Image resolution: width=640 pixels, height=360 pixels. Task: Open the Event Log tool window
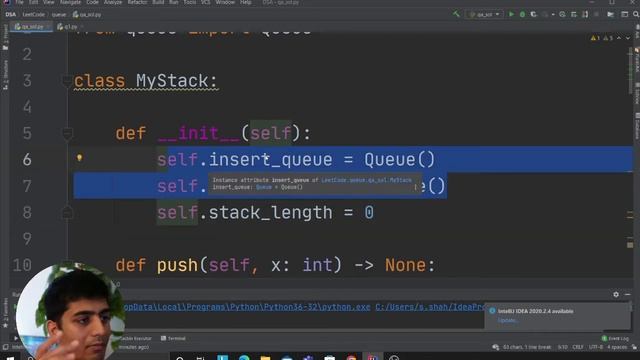tap(616, 338)
